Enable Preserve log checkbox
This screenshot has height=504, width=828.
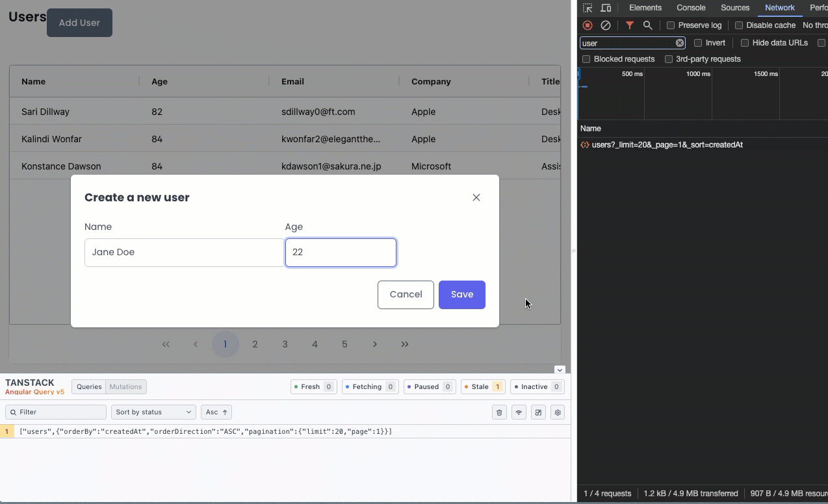671,25
